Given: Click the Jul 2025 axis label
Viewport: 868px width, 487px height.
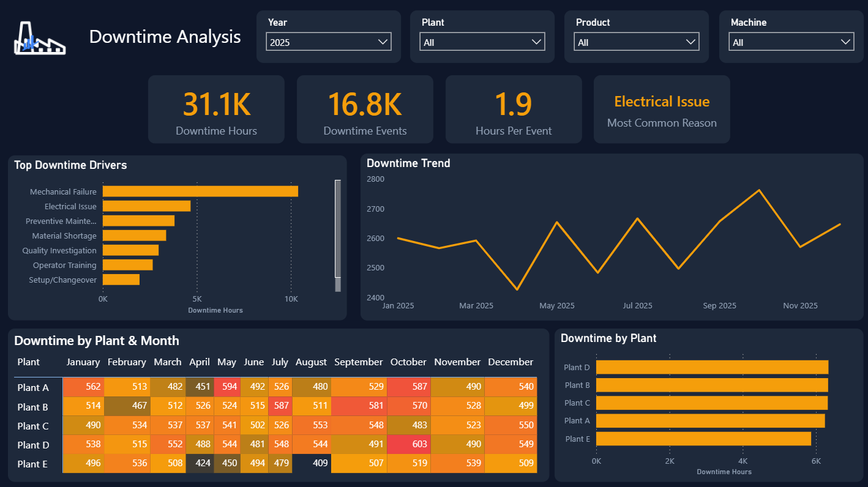Looking at the screenshot, I should tap(638, 306).
